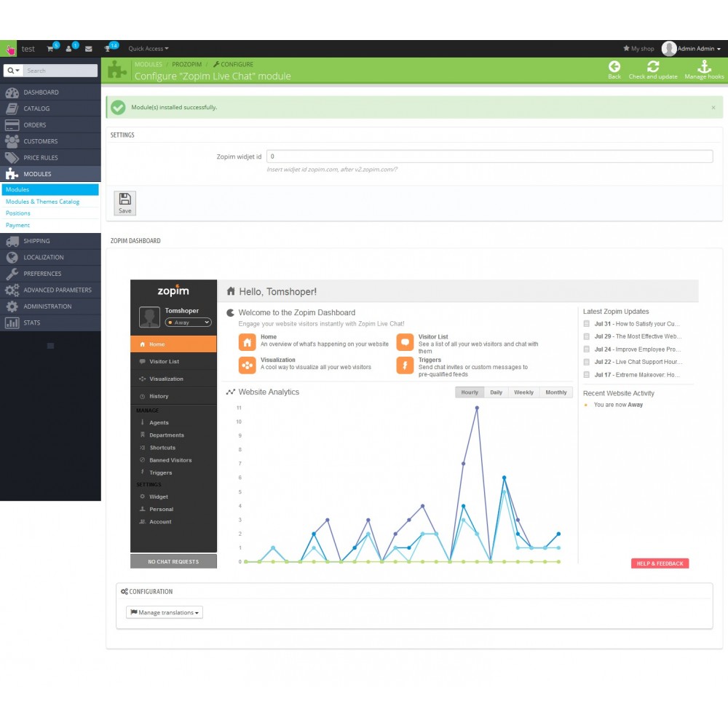Open the Jul 24 Improve Employee update
728x728 pixels.
point(638,349)
